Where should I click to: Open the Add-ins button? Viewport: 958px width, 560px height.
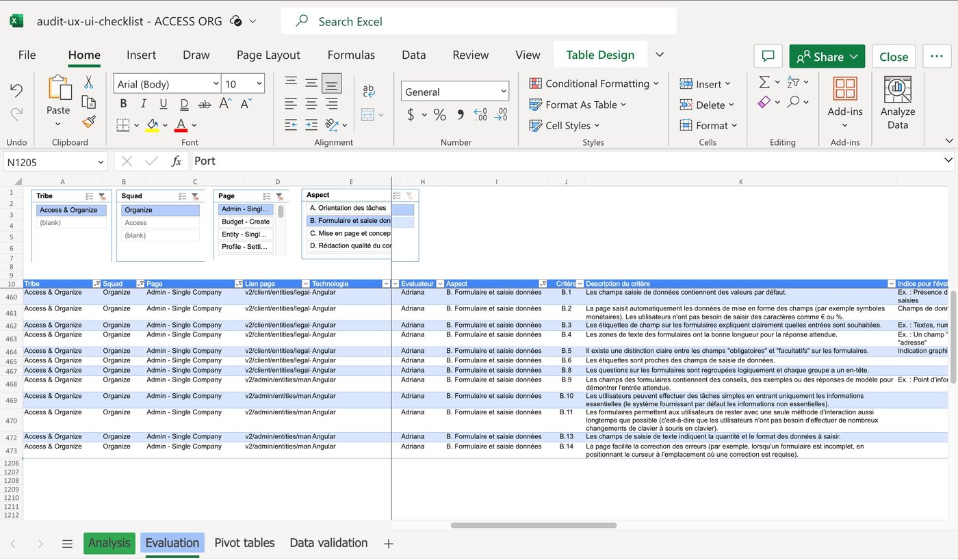click(x=845, y=103)
